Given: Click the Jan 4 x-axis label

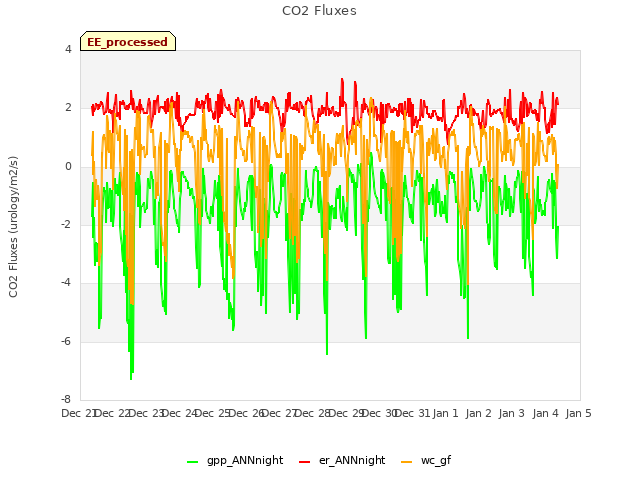Looking at the screenshot, I should (545, 413).
